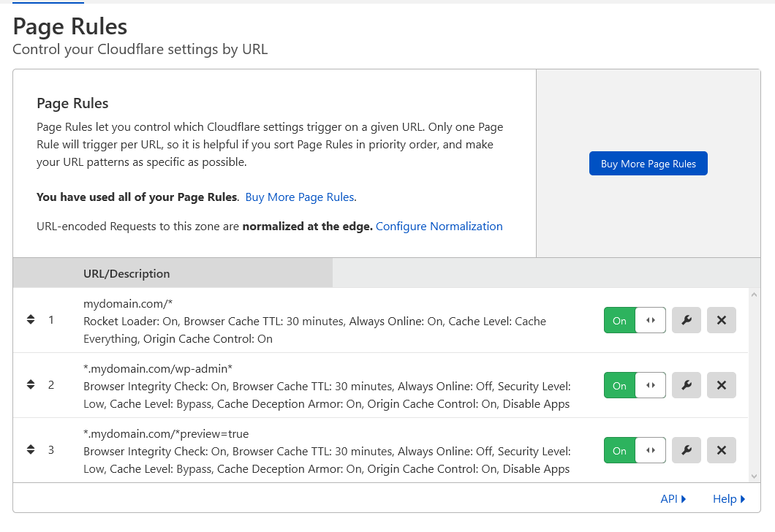
Task: Follow the inline Buy More Page Rules link
Action: tap(300, 197)
